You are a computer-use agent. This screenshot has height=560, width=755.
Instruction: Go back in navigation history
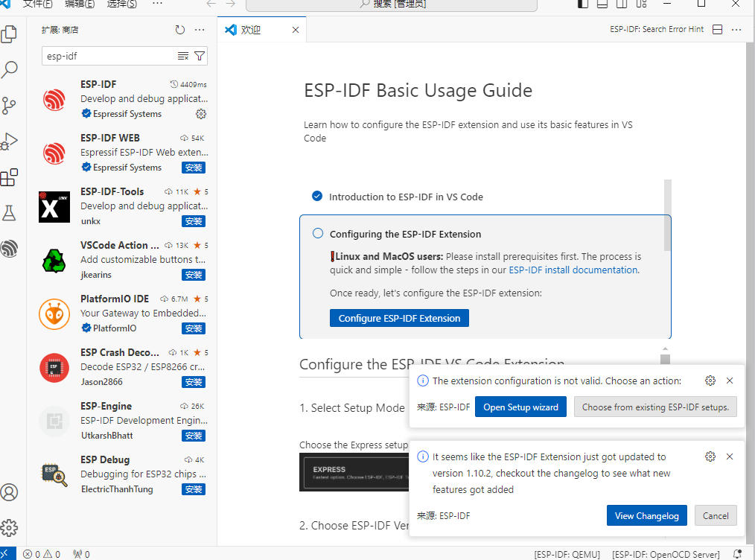211,4
